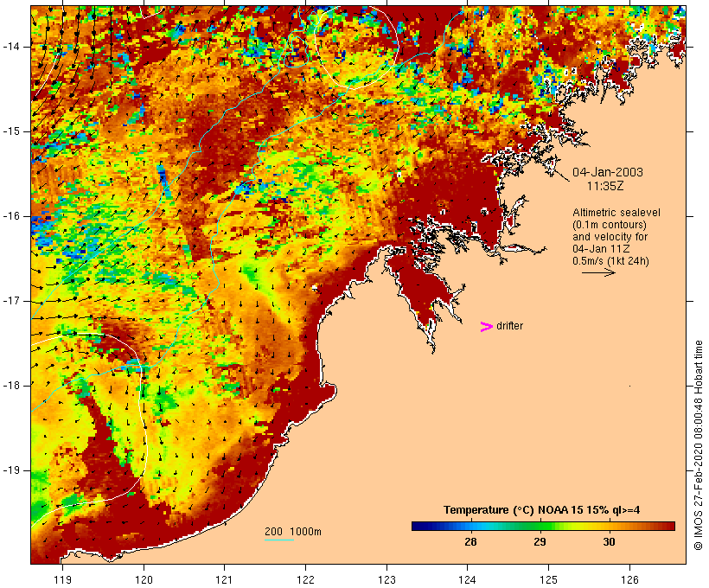The image size is (709, 588).
Task: Click longitude label '122'
Action: 306,579
